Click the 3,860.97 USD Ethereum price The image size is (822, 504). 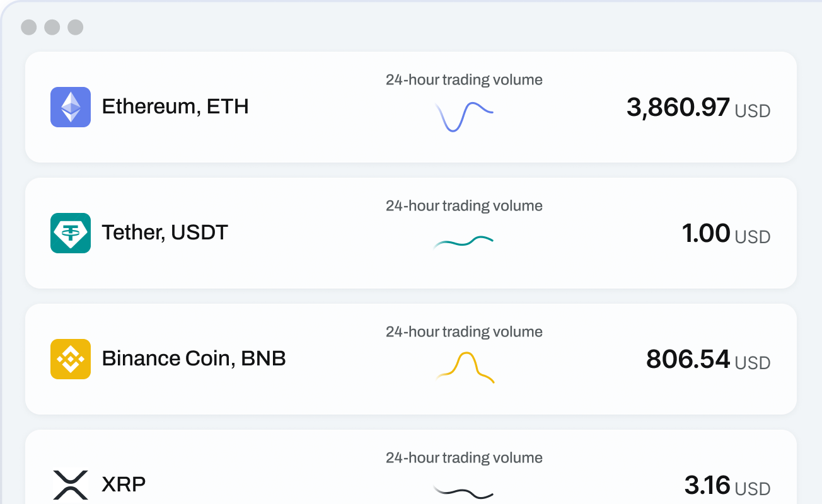[698, 108]
